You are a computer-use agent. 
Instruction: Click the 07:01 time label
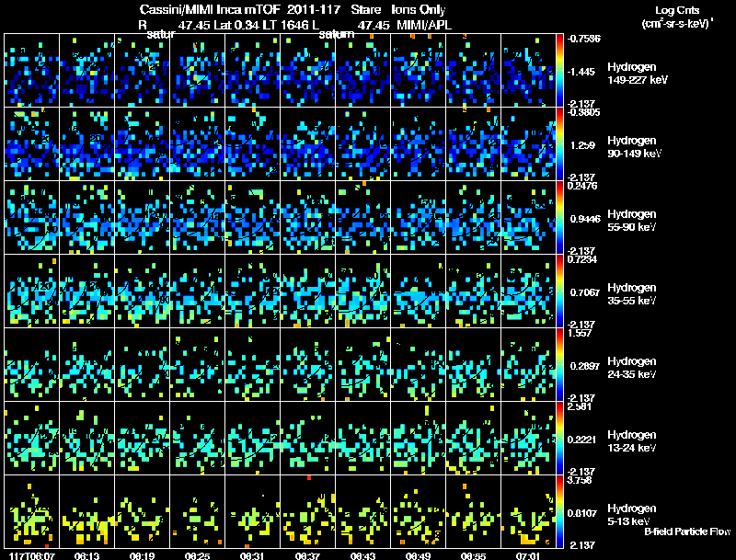point(528,554)
